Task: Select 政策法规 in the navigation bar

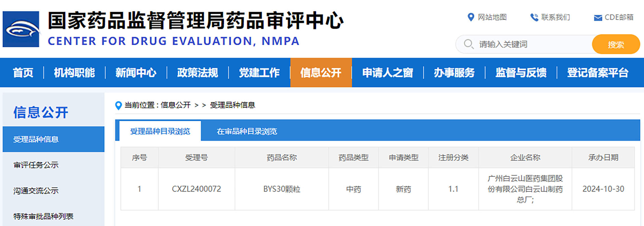Action: point(198,73)
